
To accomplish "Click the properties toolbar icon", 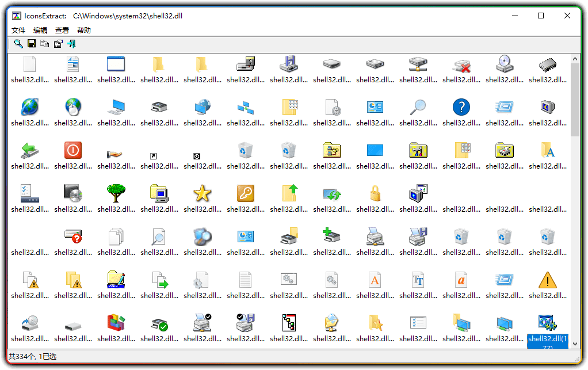I will coord(58,44).
